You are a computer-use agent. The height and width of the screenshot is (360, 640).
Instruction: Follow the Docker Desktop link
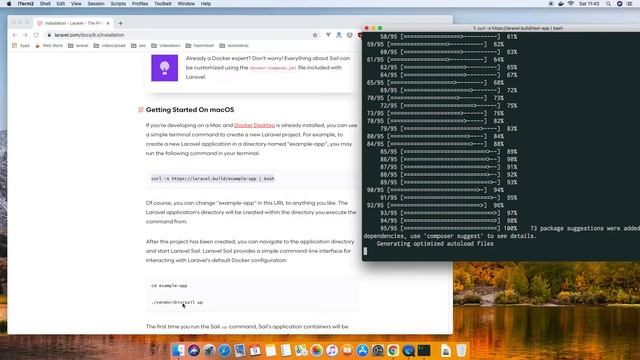254,125
